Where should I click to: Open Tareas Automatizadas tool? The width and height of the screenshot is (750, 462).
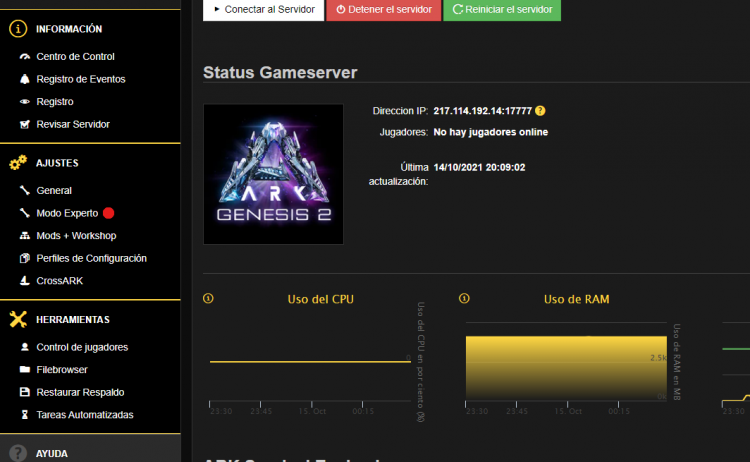(84, 414)
